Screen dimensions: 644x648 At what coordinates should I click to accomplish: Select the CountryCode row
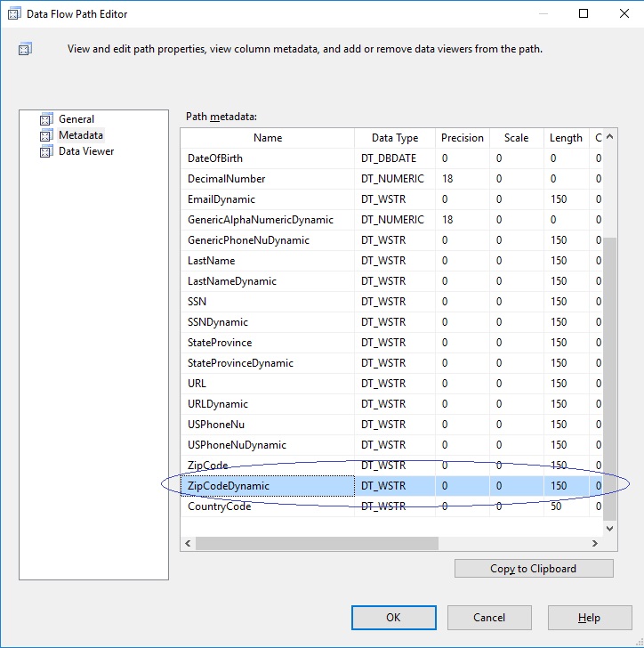(x=391, y=506)
